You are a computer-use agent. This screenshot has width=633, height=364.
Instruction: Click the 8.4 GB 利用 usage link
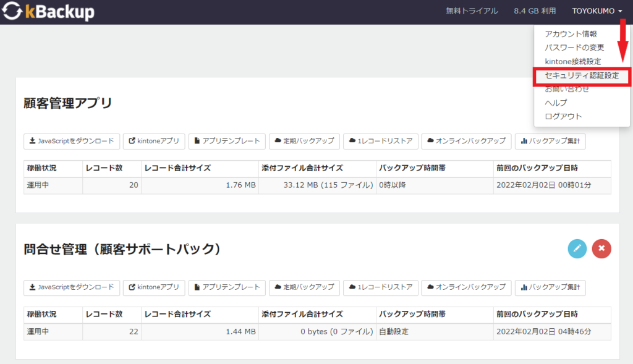pos(535,11)
